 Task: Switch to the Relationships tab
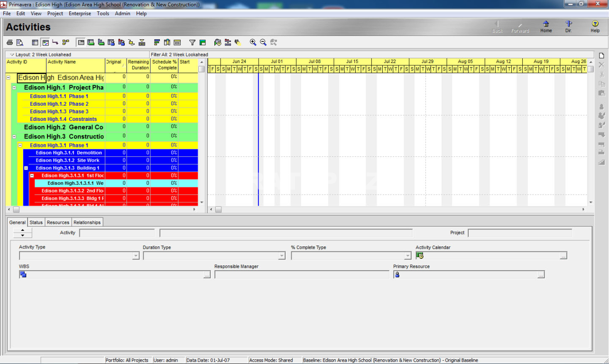pyautogui.click(x=87, y=222)
